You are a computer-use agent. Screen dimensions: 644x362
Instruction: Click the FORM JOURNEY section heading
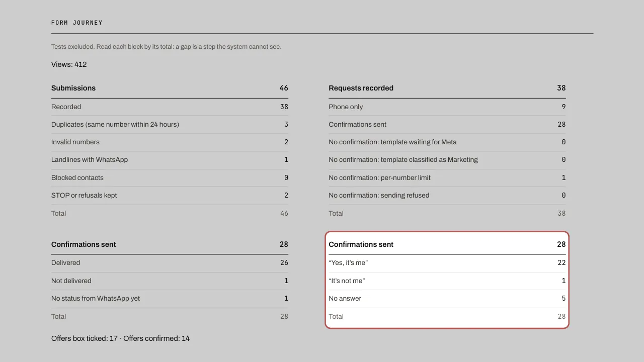(77, 23)
